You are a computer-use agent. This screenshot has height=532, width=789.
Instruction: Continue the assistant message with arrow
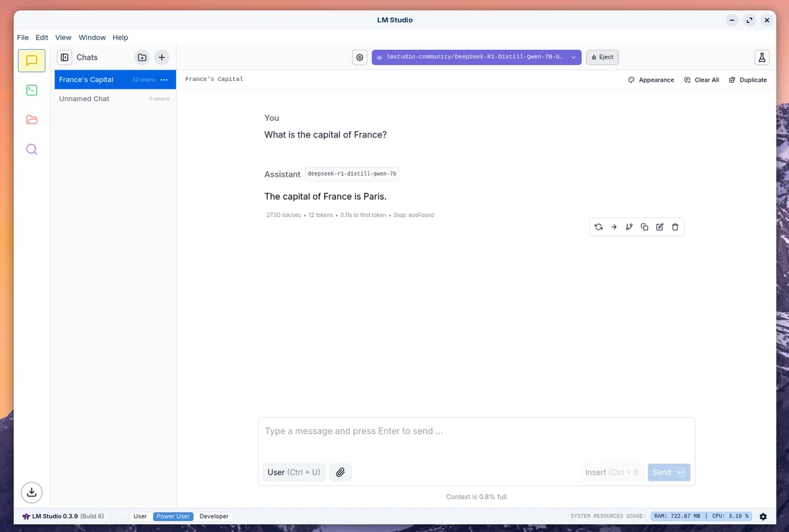(x=613, y=227)
